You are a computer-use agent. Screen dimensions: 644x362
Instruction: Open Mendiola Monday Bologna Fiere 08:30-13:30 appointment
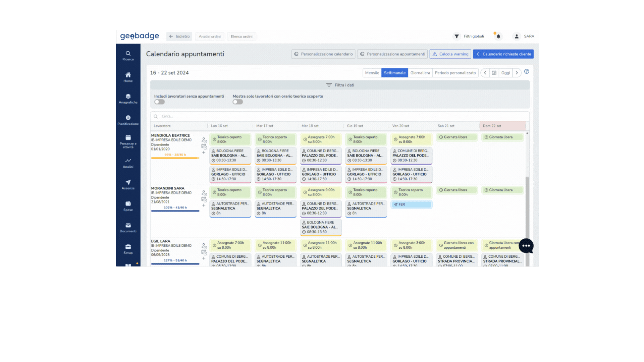[x=230, y=156]
